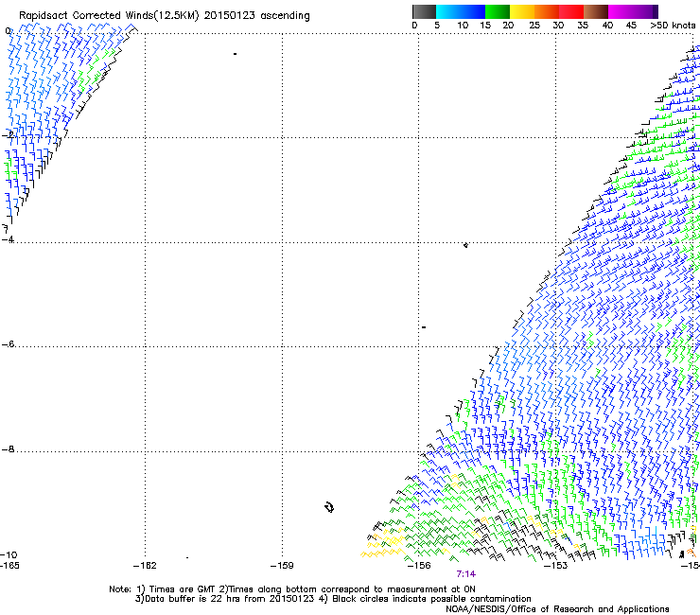Click the "-165" longitude axis label

pyautogui.click(x=9, y=566)
